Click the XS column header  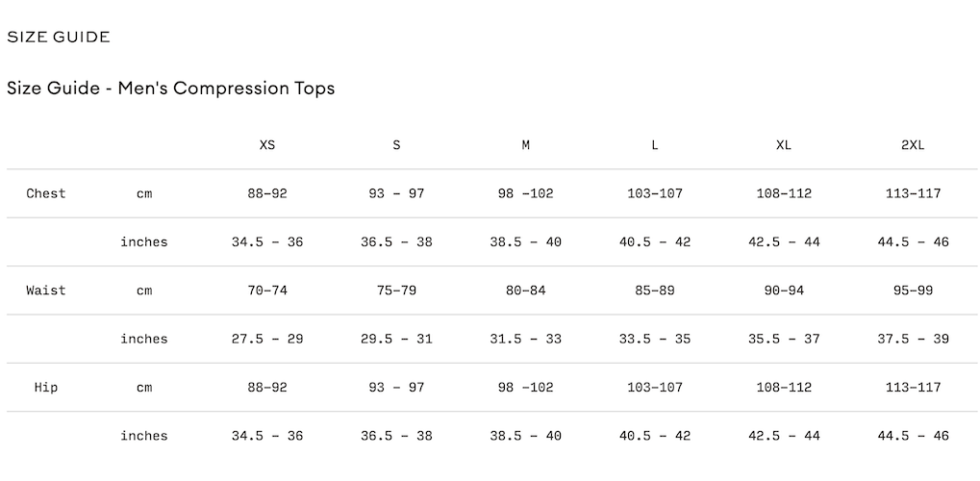point(266,145)
